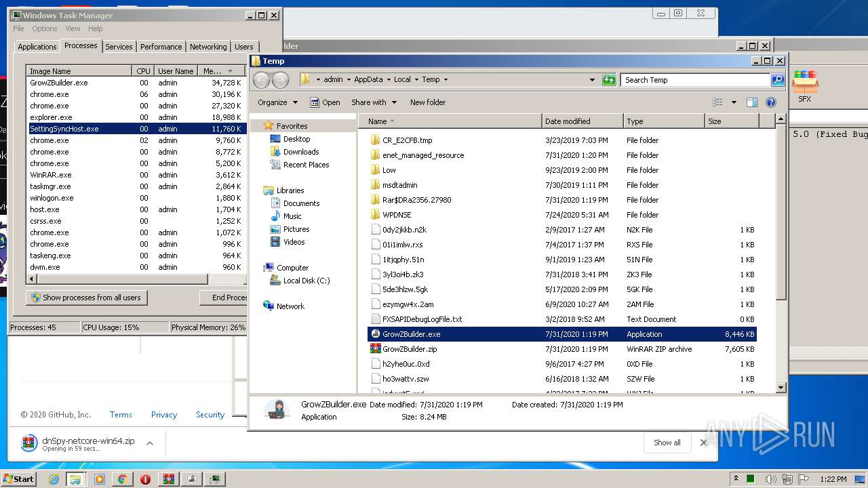Select the FXSAPIDebugLogFile.txt file icon
868x488 pixels.
376,319
